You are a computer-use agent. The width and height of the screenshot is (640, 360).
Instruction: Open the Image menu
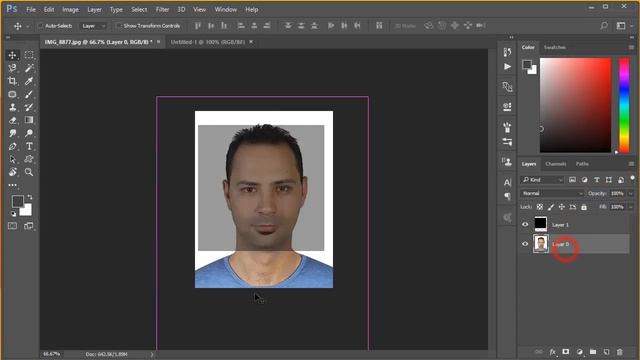point(70,9)
